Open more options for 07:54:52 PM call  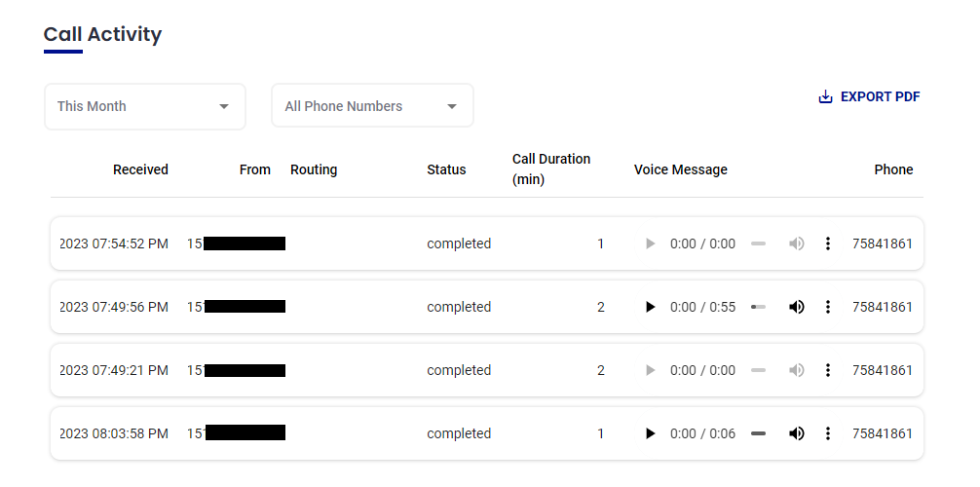tap(828, 243)
